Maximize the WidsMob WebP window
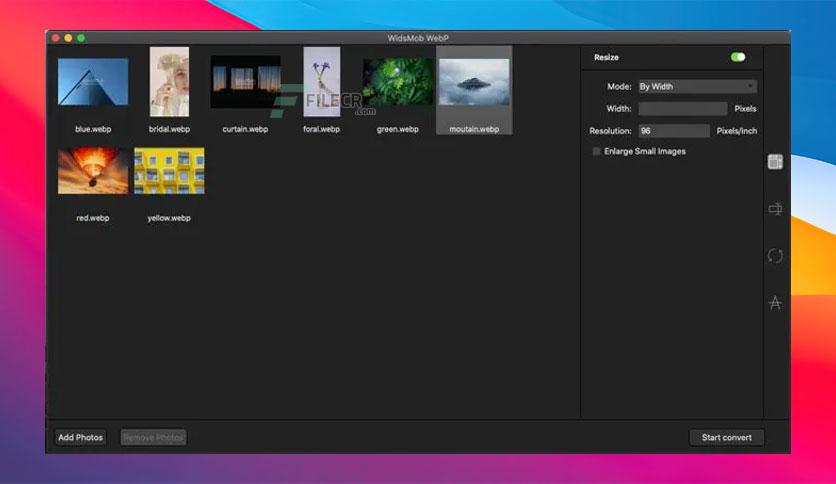Screen dimensions: 836x484 81,38
